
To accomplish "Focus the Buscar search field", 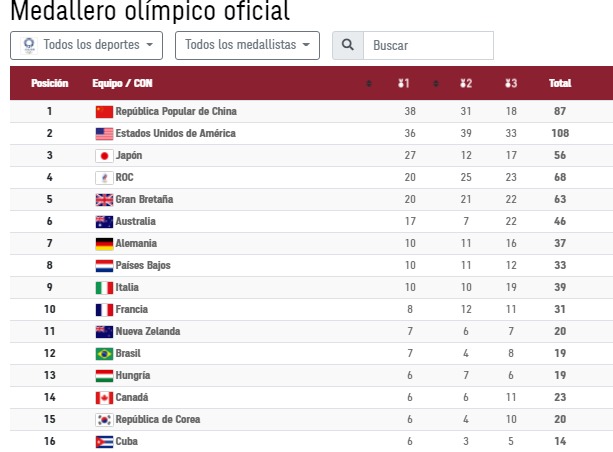I will [428, 45].
